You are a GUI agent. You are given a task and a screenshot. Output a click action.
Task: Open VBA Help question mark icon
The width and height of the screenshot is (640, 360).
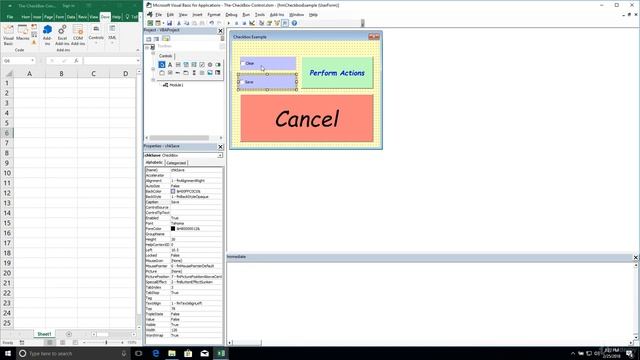coord(294,23)
